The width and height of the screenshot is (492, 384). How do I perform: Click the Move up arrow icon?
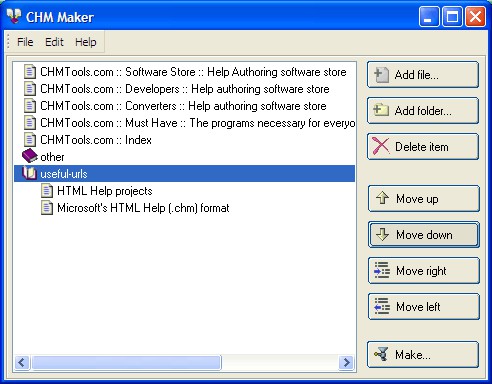point(382,198)
